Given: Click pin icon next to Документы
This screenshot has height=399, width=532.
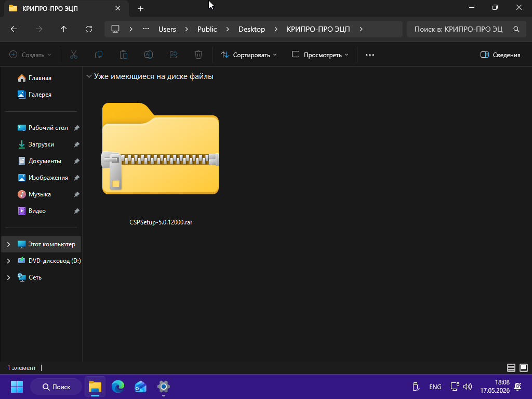Looking at the screenshot, I should 77,161.
